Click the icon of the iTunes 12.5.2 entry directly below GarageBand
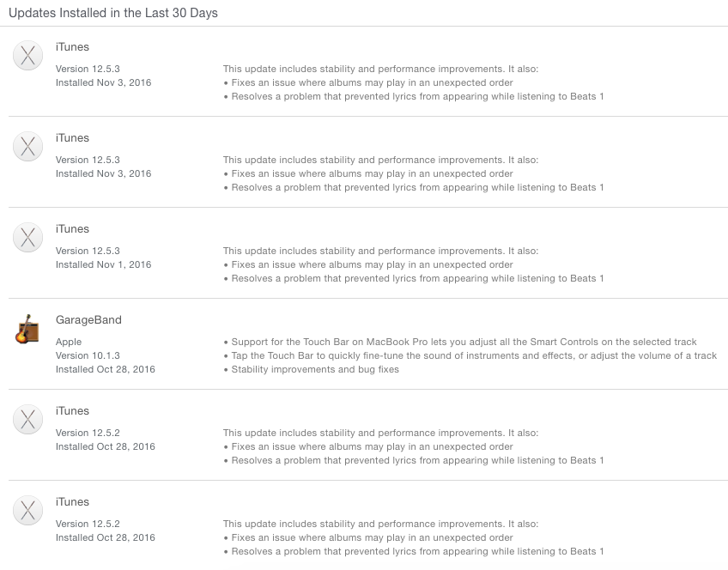 (27, 420)
